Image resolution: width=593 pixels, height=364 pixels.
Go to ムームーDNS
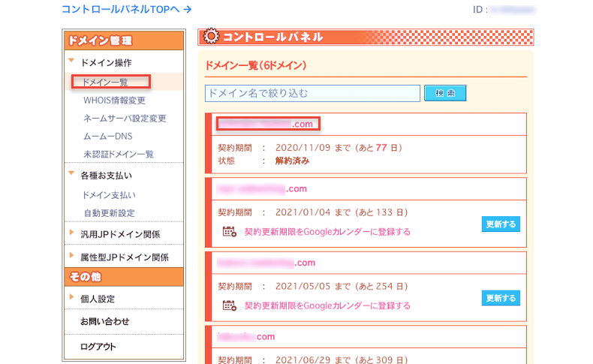pyautogui.click(x=108, y=136)
